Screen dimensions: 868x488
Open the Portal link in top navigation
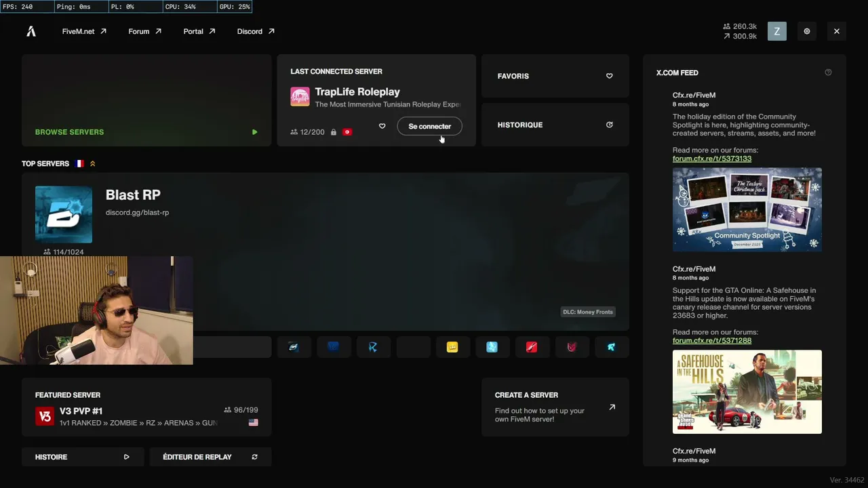point(199,31)
